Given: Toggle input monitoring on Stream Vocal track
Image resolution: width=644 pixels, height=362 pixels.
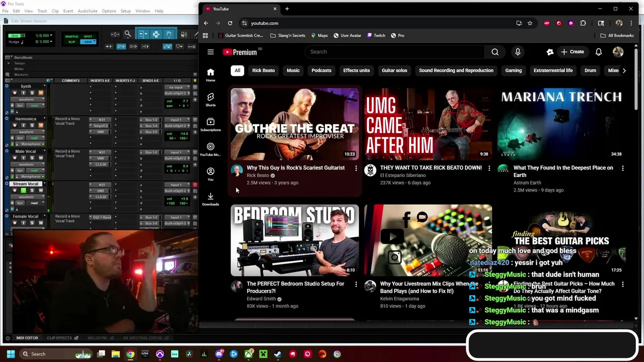Looking at the screenshot, I should pyautogui.click(x=23, y=191).
